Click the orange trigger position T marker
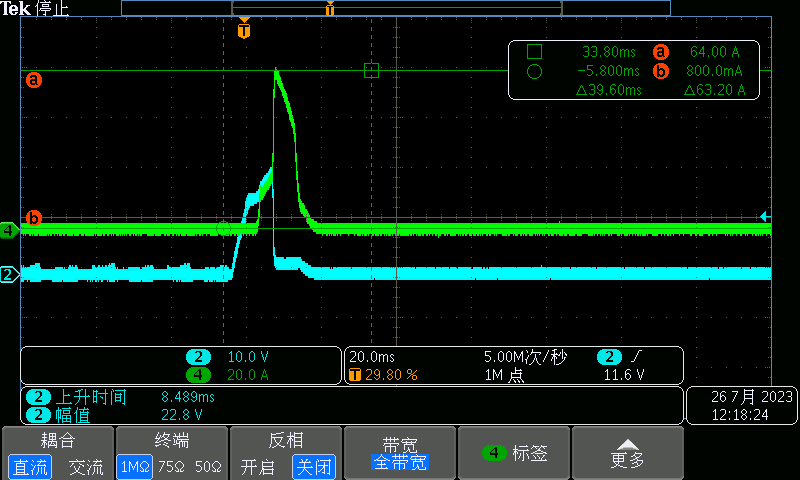The height and width of the screenshot is (480, 800). [x=244, y=30]
